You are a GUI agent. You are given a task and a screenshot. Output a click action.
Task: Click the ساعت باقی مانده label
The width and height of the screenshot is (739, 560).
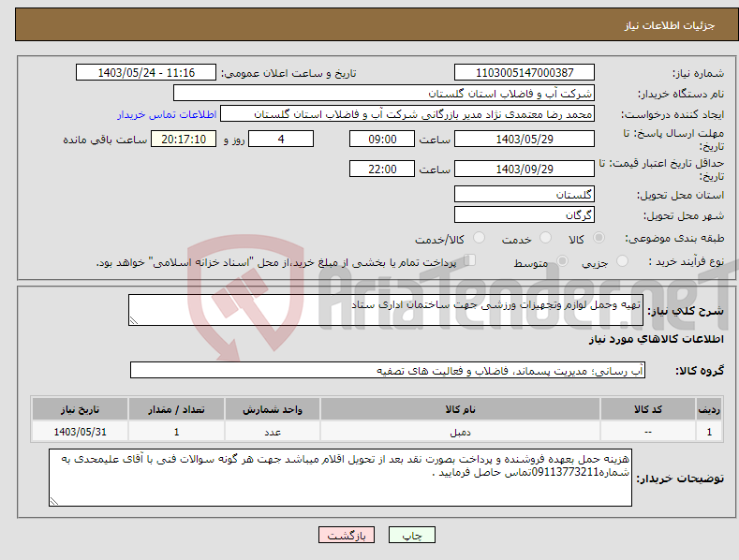105,140
